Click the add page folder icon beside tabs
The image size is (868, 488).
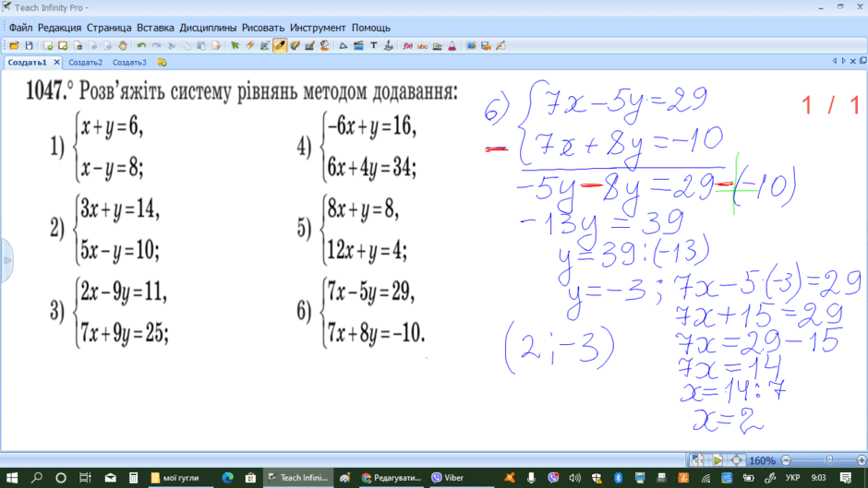tap(162, 63)
